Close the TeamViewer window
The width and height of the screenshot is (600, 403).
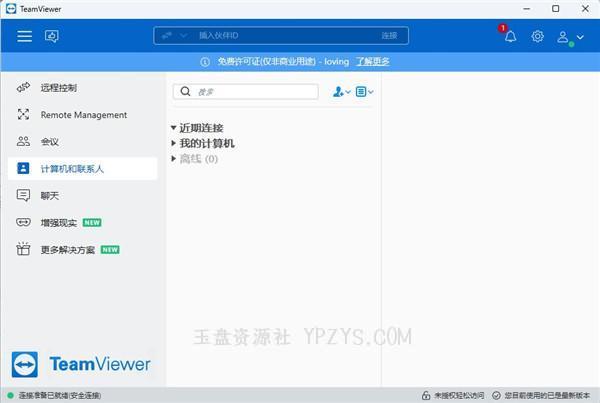coord(585,8)
